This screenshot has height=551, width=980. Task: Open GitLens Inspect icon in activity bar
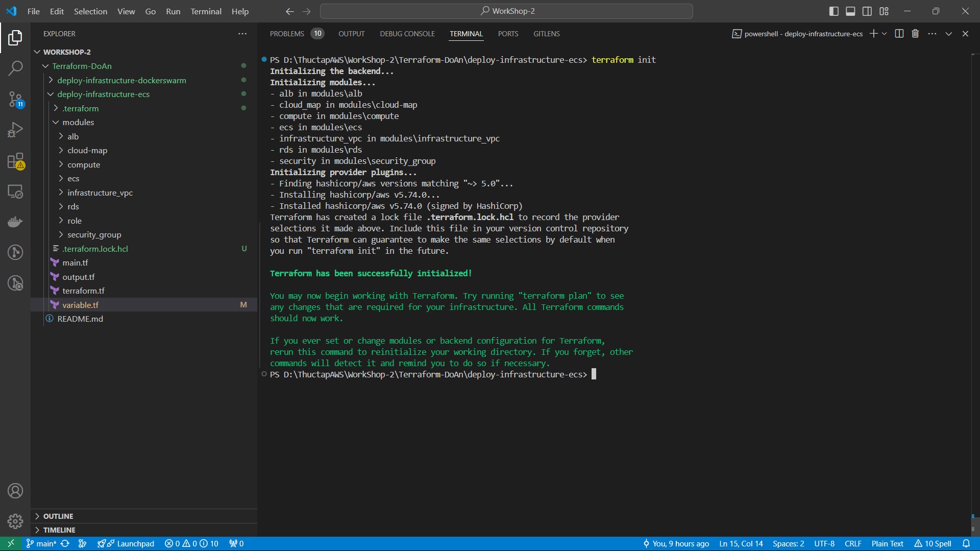(15, 283)
